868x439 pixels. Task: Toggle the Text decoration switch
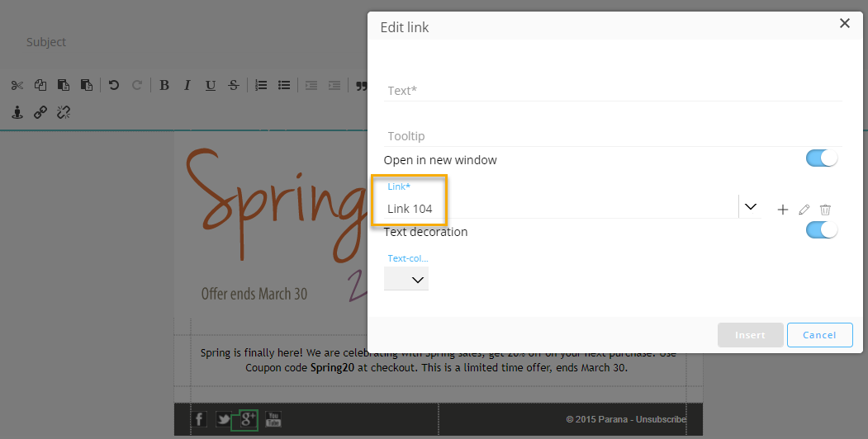point(821,230)
